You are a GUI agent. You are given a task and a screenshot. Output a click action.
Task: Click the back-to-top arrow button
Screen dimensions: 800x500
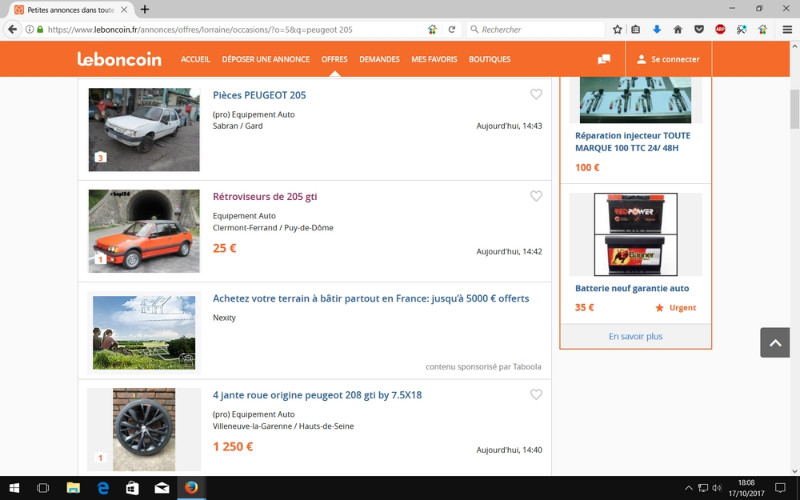coord(775,342)
